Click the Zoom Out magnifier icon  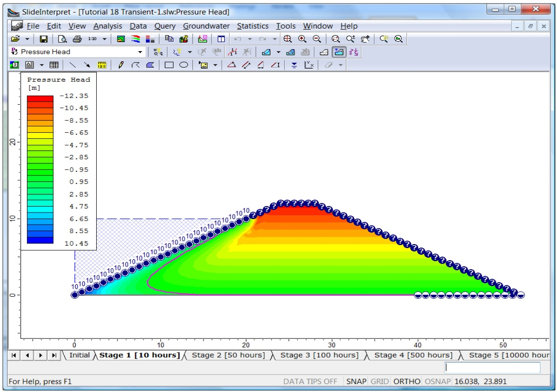click(316, 39)
